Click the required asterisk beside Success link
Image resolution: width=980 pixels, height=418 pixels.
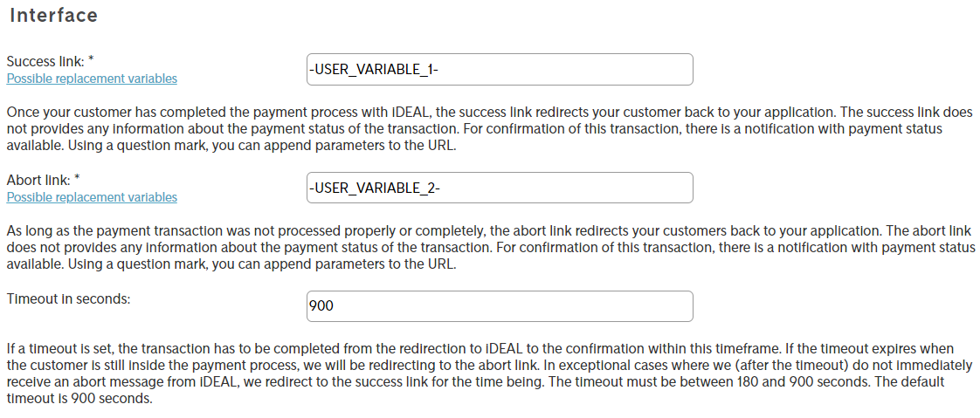tap(91, 60)
